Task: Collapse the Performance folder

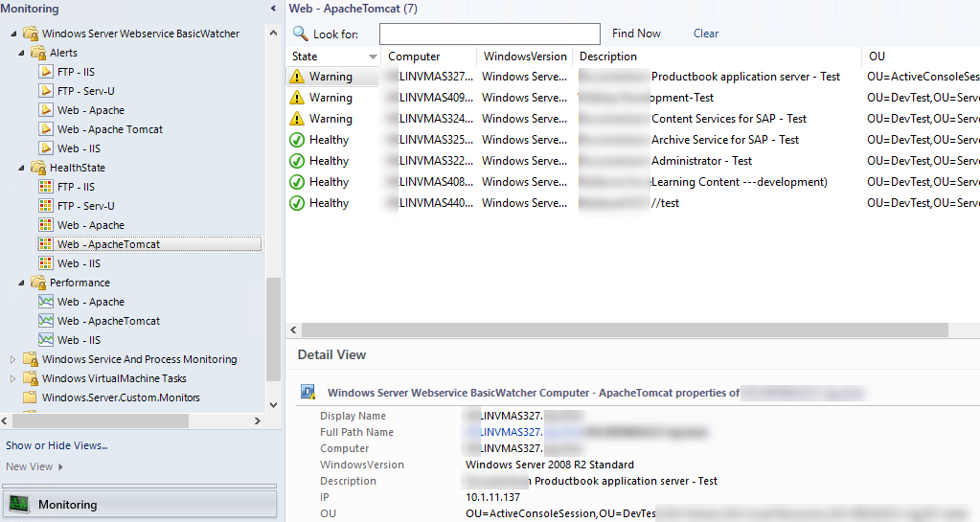Action: click(21, 284)
